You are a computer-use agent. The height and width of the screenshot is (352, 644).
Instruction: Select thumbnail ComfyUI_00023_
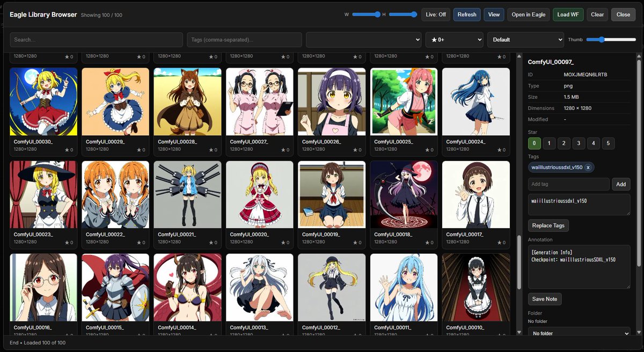[43, 195]
